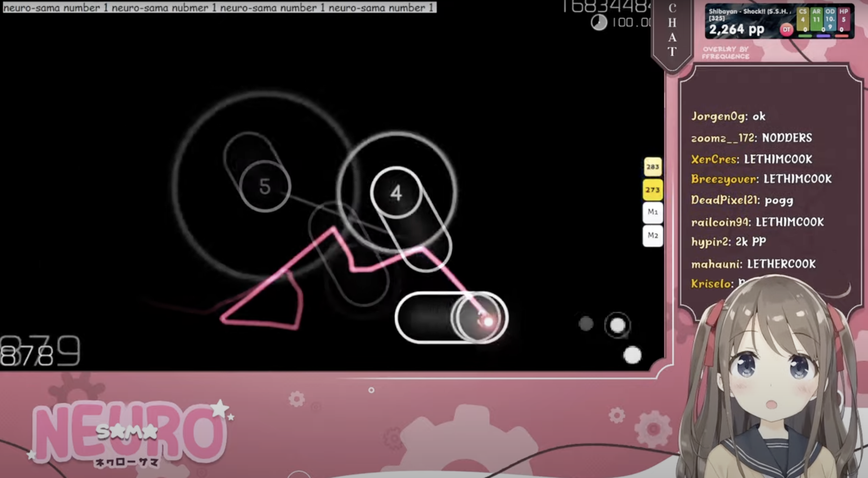
Task: Click the DT mod icon
Action: (786, 29)
